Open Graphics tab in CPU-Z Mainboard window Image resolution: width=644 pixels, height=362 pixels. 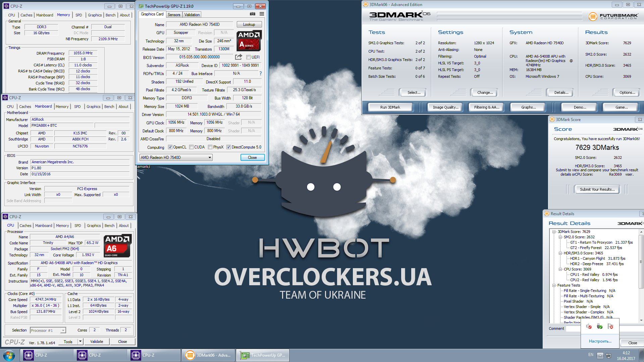[x=93, y=107]
